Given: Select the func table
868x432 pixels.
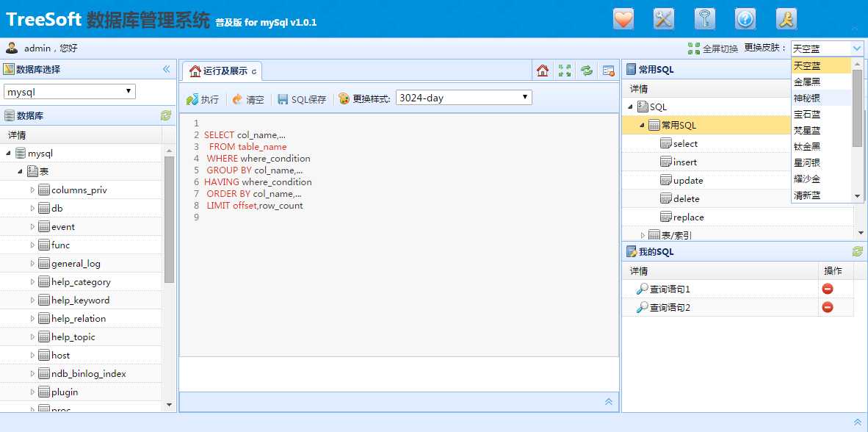Looking at the screenshot, I should point(60,245).
